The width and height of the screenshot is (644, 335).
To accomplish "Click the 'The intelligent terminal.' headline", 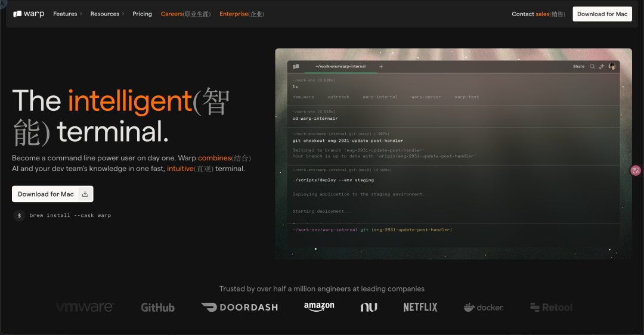I will tap(120, 117).
